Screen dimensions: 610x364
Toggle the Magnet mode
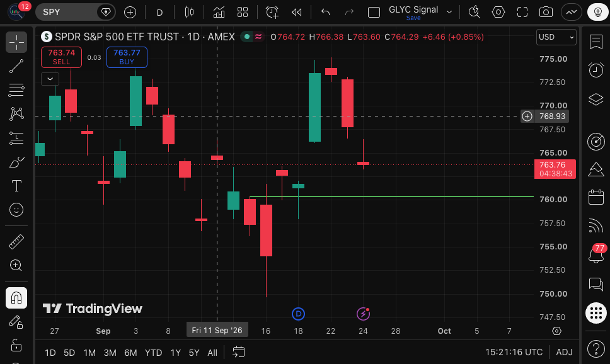(16, 298)
